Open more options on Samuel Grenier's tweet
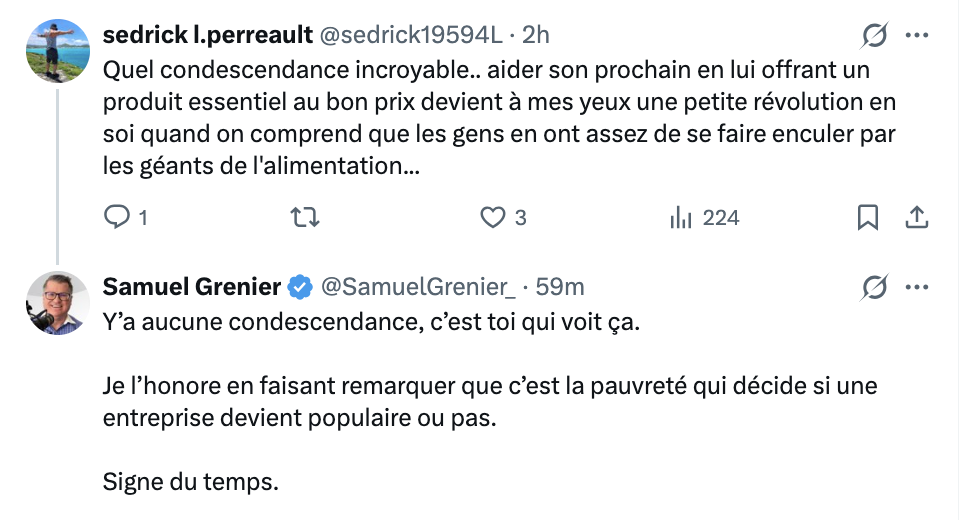This screenshot has height=520, width=970. 916,288
